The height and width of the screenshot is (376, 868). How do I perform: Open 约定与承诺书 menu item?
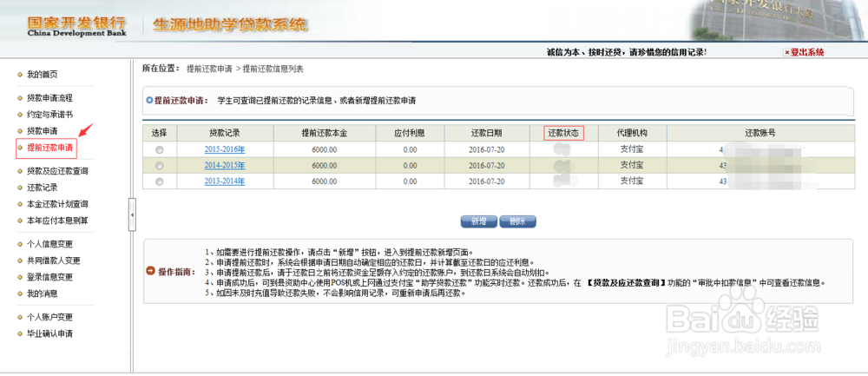coord(49,114)
